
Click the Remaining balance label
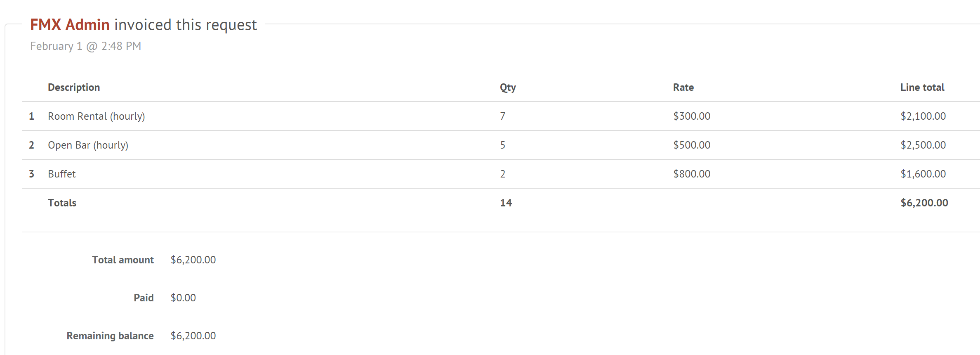(x=110, y=336)
